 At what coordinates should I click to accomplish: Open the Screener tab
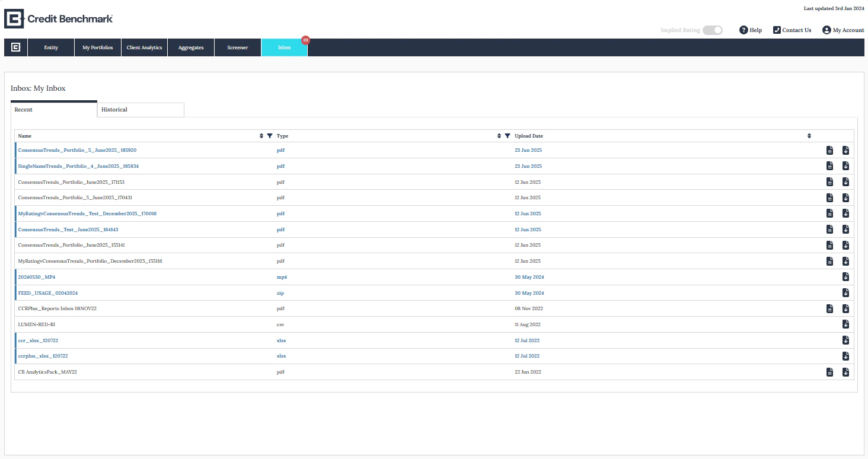(x=237, y=47)
